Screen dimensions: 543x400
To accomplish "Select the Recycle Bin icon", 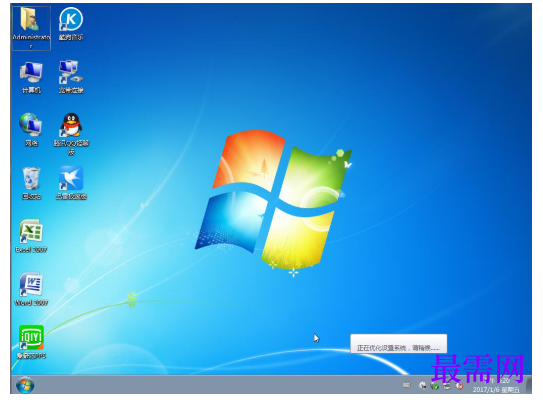I will click(31, 183).
